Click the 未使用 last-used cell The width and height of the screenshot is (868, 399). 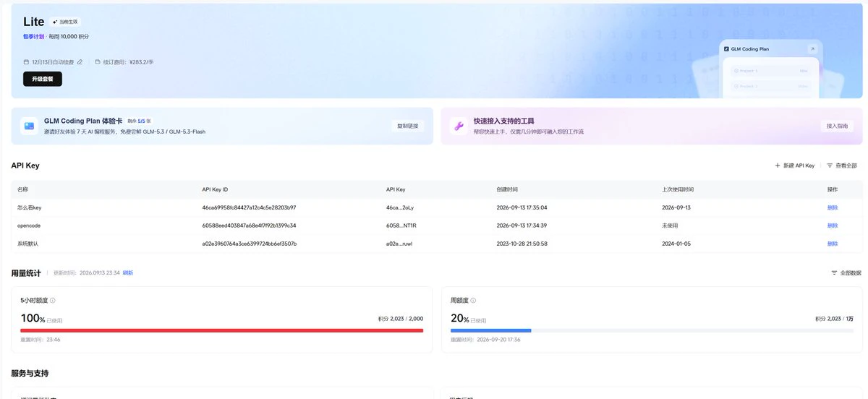click(670, 226)
